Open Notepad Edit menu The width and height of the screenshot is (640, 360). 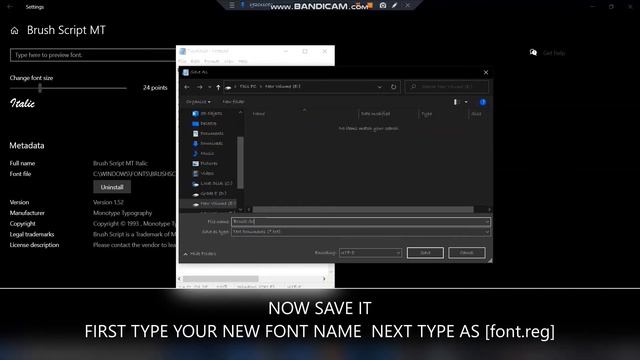point(195,61)
